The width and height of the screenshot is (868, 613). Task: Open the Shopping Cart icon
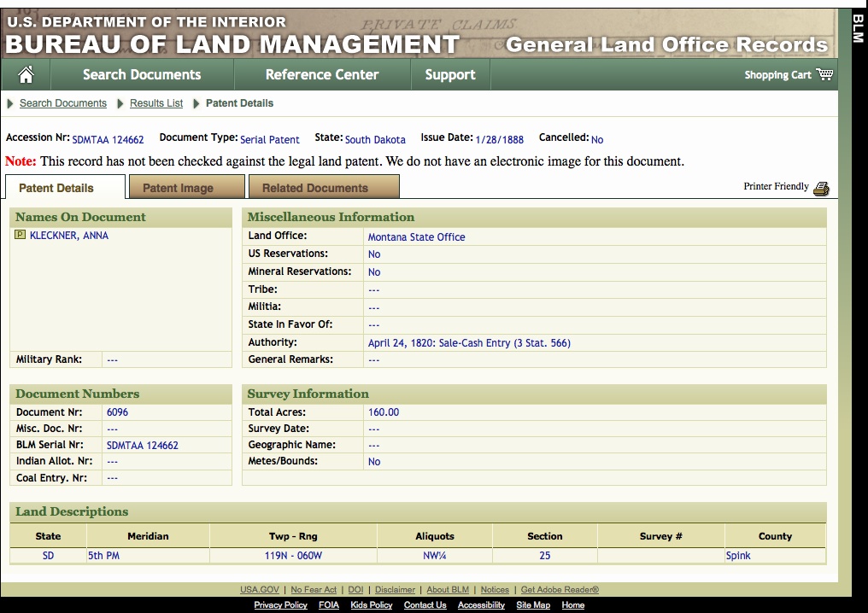(x=824, y=75)
